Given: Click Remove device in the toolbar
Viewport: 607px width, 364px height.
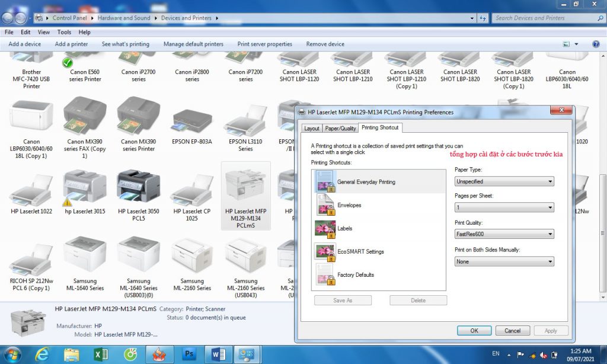Looking at the screenshot, I should coord(325,44).
